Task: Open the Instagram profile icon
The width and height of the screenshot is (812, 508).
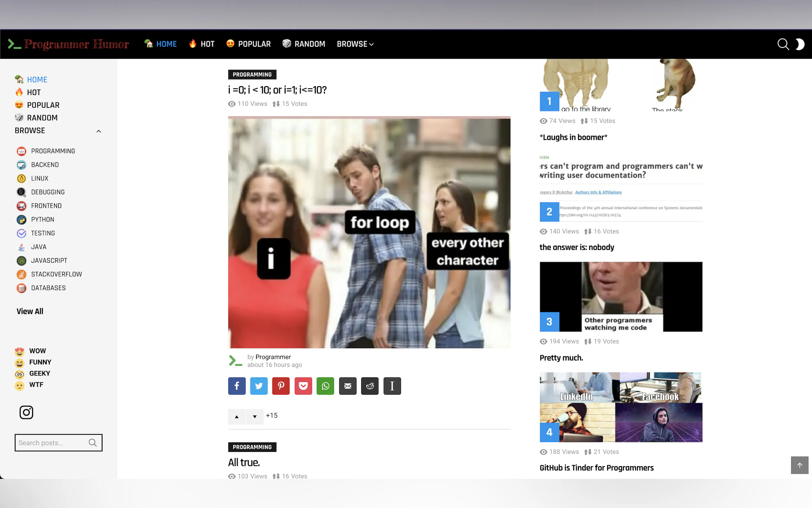Action: 26,412
